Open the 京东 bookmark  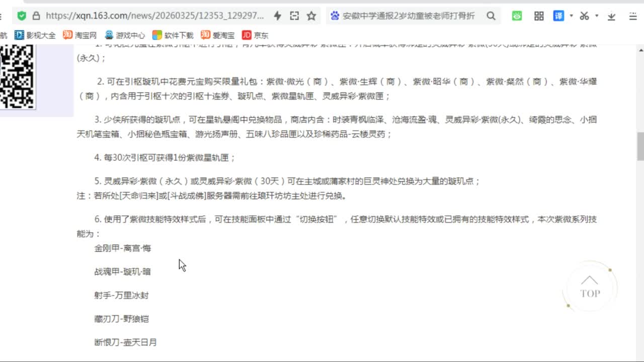255,35
